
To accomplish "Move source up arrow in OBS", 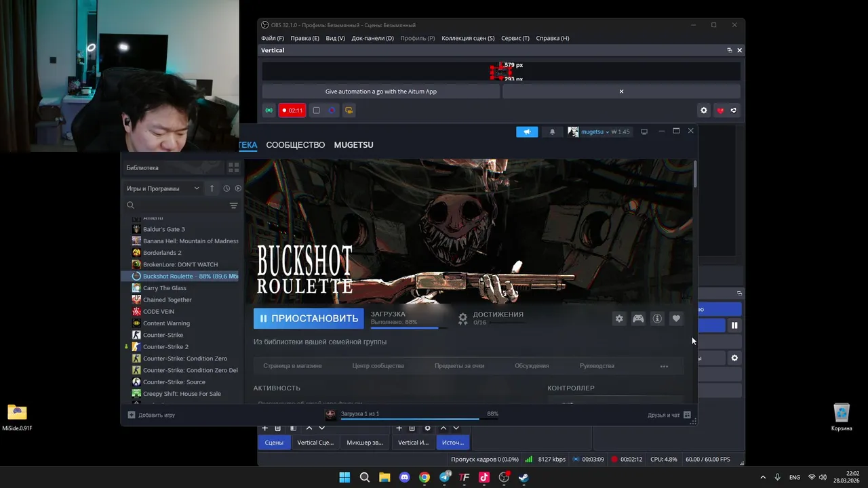I will point(443,428).
